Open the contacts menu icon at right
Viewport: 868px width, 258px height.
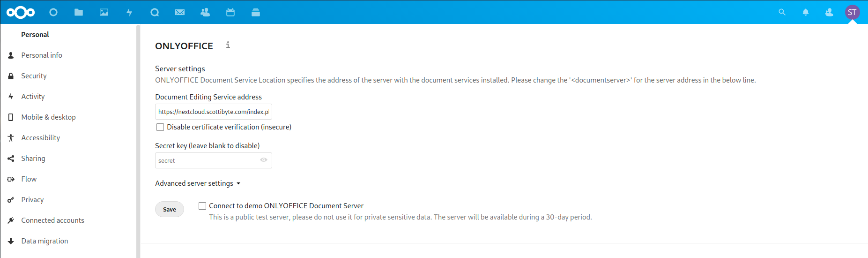(x=829, y=12)
